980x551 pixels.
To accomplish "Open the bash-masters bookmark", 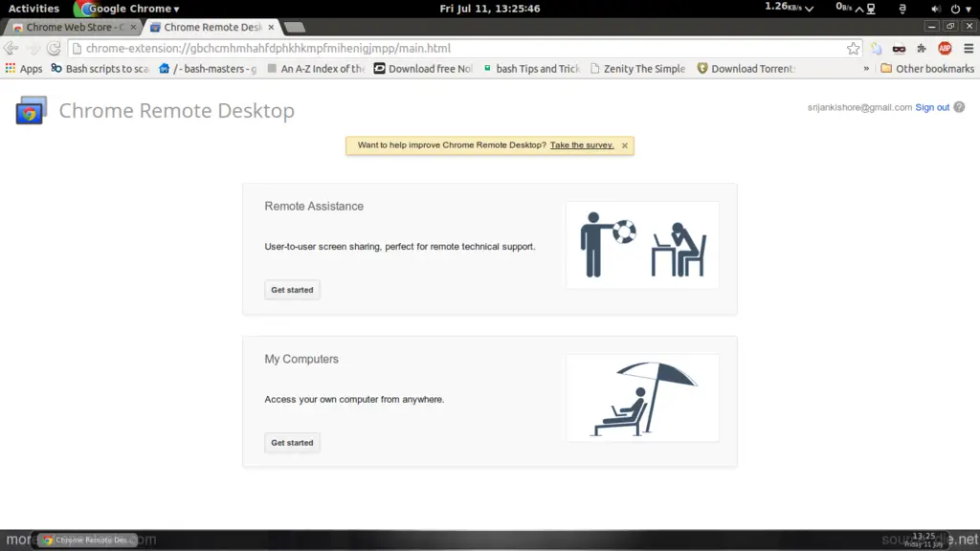I will (208, 69).
